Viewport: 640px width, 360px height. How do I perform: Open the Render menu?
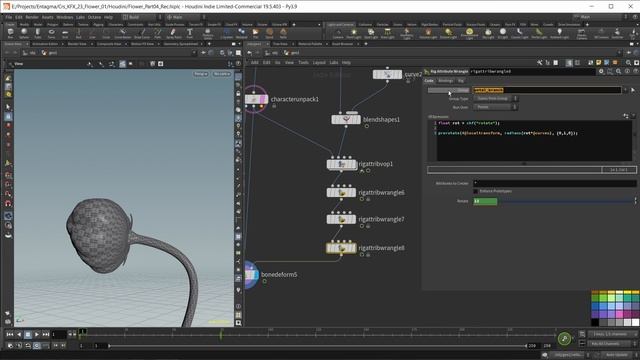tap(32, 17)
